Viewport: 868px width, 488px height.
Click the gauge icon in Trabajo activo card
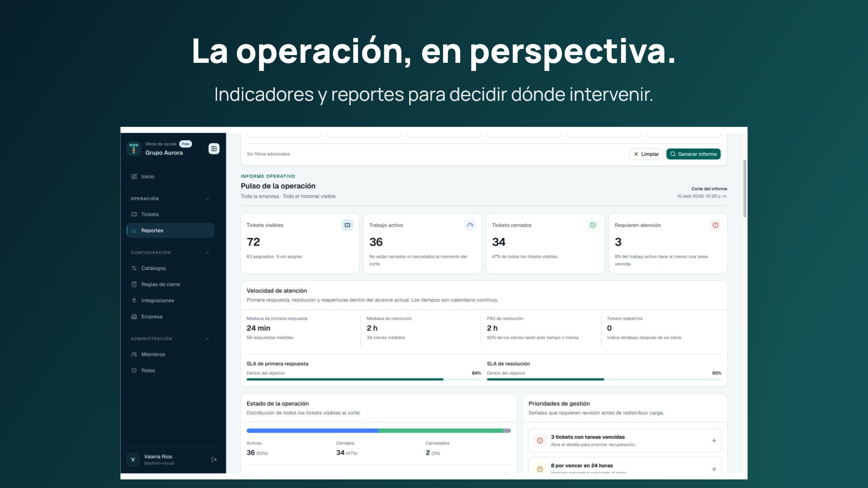coord(470,225)
